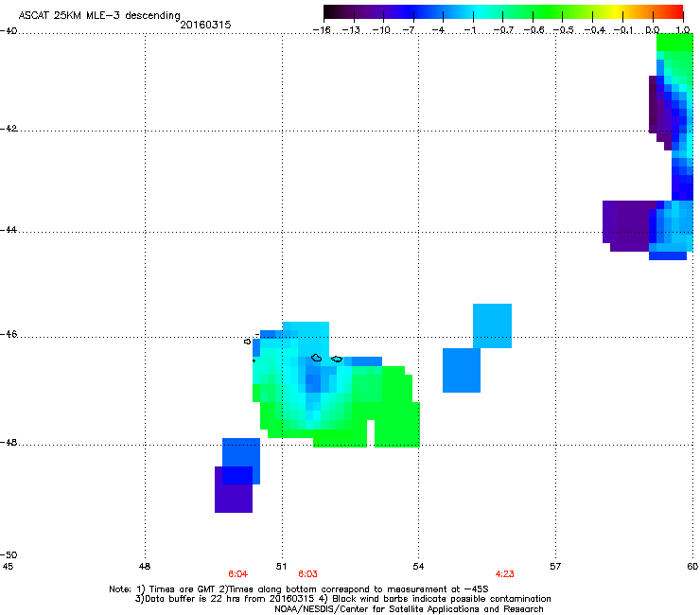Click the latitude axis label "-48"
Screen dimensions: 700x615
click(x=9, y=443)
